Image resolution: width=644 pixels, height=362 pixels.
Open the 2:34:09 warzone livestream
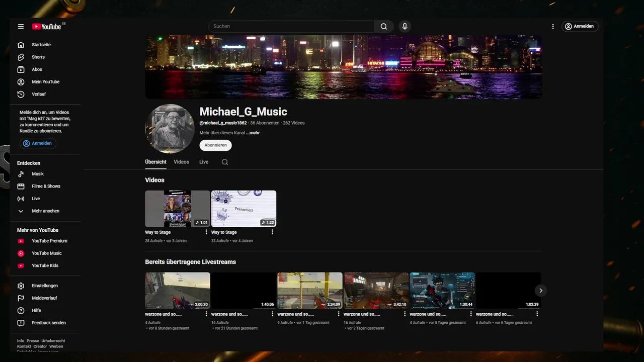[310, 291]
